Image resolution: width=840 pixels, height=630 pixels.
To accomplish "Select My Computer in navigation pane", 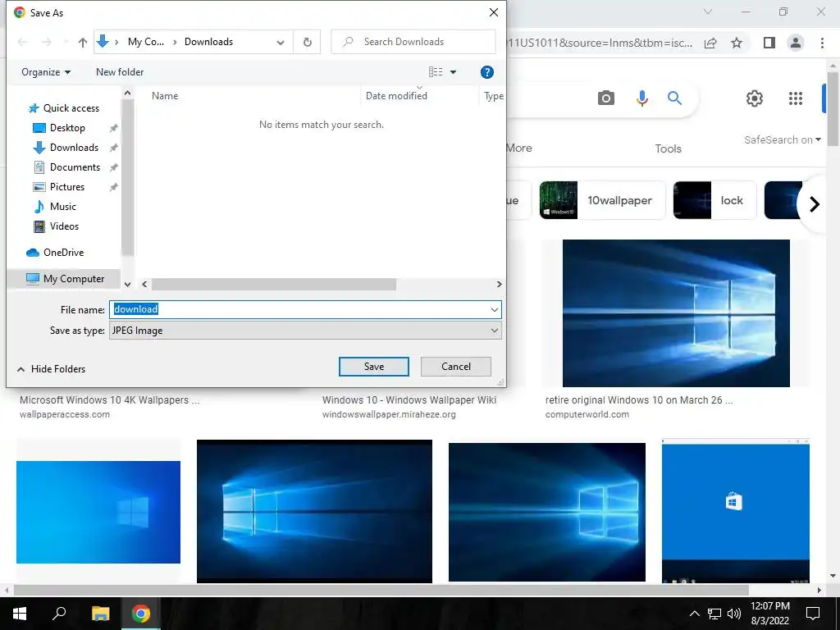I will click(x=66, y=279).
